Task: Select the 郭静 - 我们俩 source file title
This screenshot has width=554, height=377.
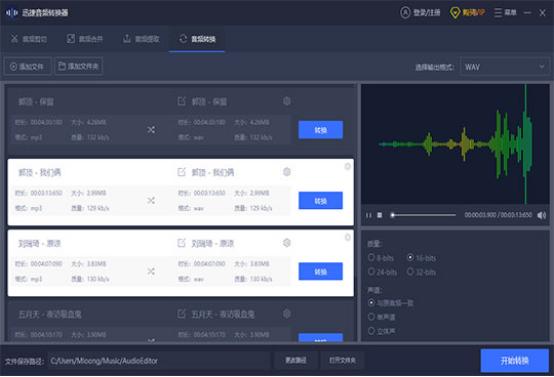Action: (x=40, y=172)
